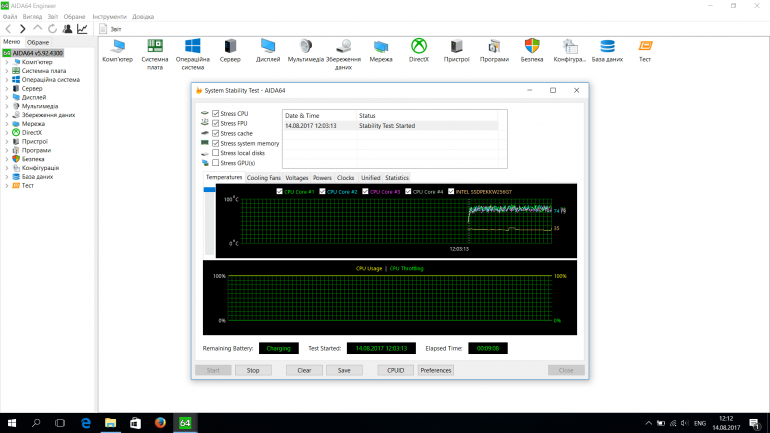
Task: Open the Операційна система icon
Action: pyautogui.click(x=192, y=54)
